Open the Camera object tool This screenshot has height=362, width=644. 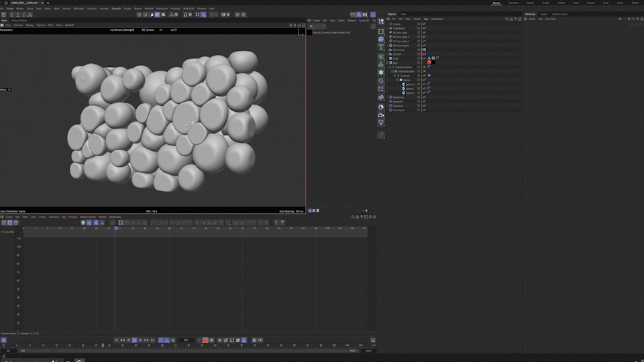381,115
